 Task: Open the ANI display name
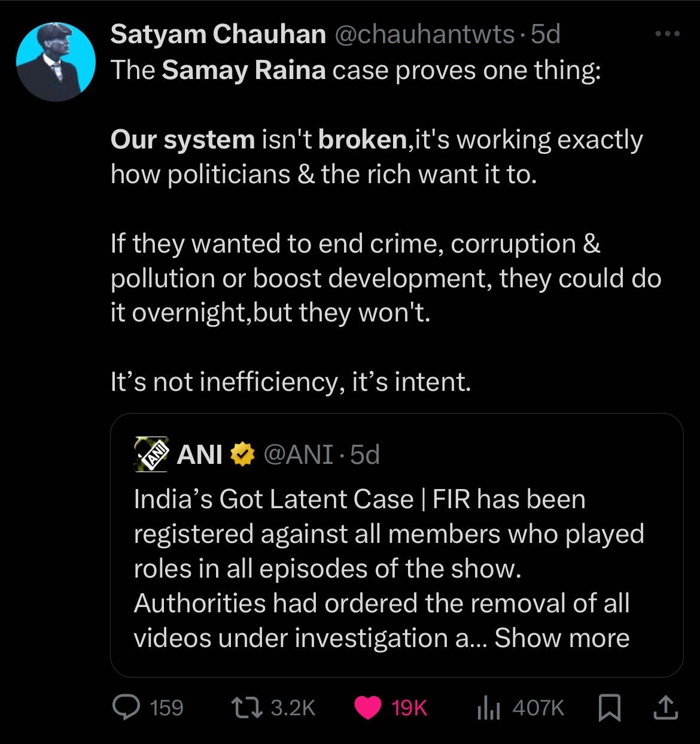pyautogui.click(x=200, y=455)
